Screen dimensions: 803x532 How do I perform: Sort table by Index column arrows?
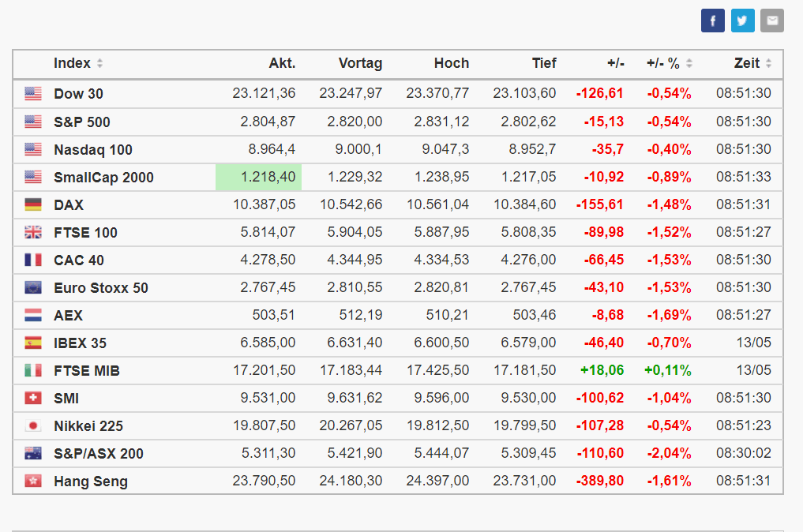point(99,64)
